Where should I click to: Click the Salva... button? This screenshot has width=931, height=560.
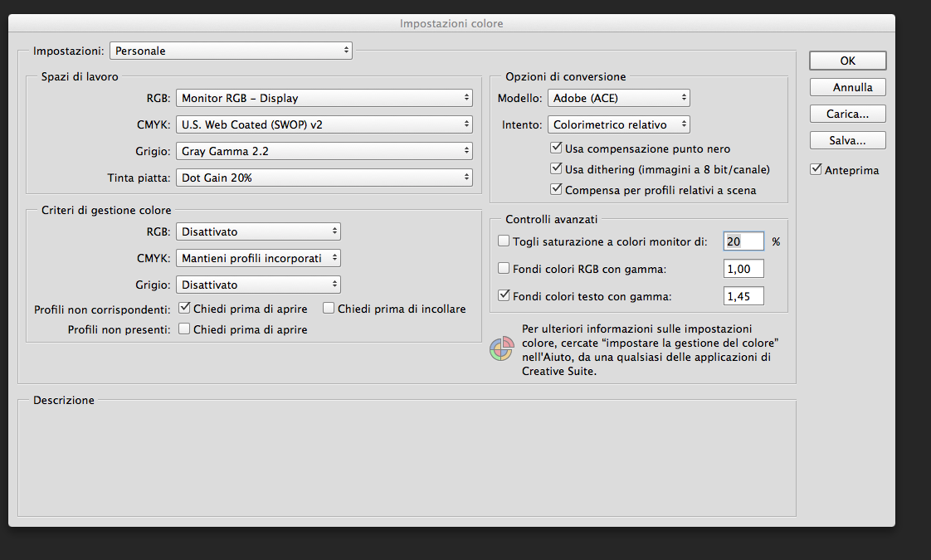[848, 140]
